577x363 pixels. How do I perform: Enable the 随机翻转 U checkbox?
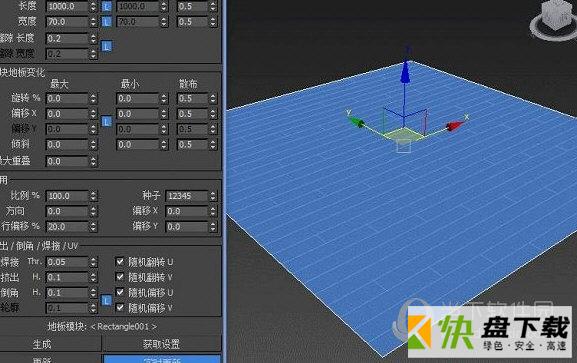point(120,261)
